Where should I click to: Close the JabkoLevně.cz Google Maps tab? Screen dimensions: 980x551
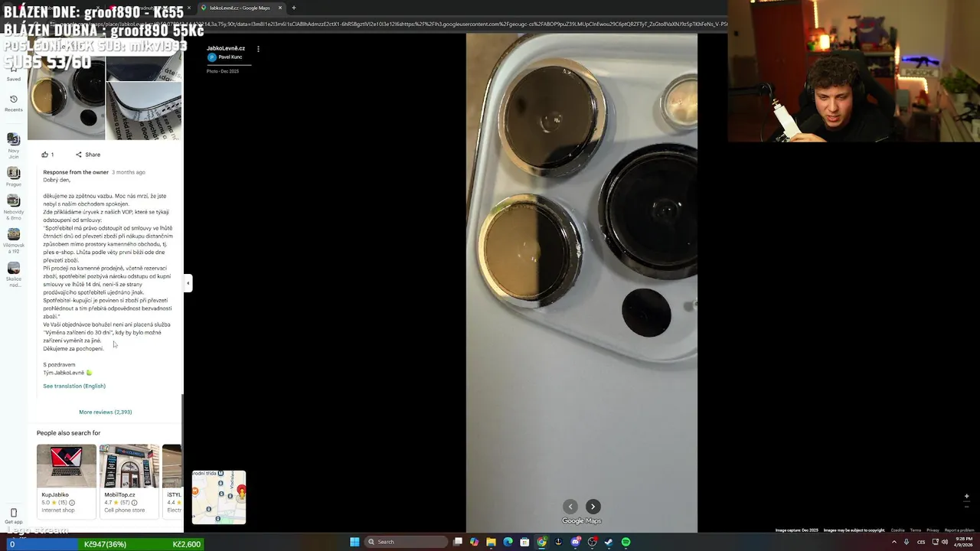click(x=280, y=8)
